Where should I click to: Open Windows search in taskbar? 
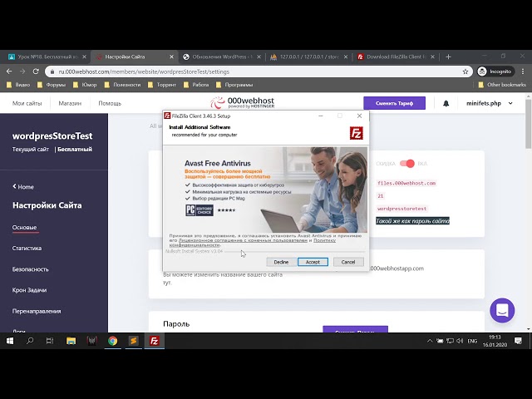coord(30,341)
